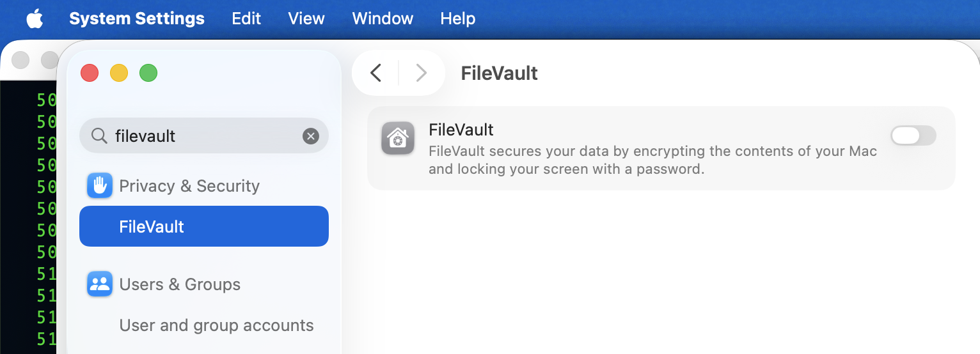Click the Users & Groups people icon
Screen dimensions: 980x354
pyautogui.click(x=100, y=284)
